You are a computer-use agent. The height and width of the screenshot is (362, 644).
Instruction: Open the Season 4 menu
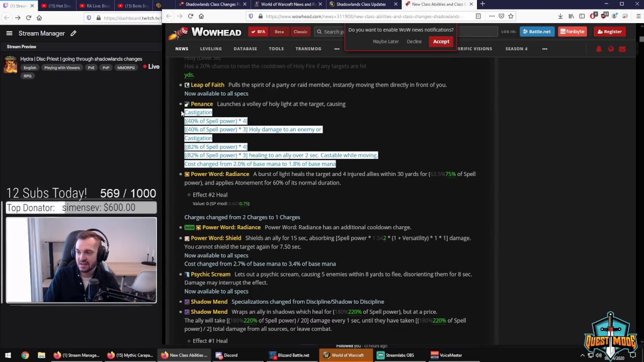pos(516,49)
